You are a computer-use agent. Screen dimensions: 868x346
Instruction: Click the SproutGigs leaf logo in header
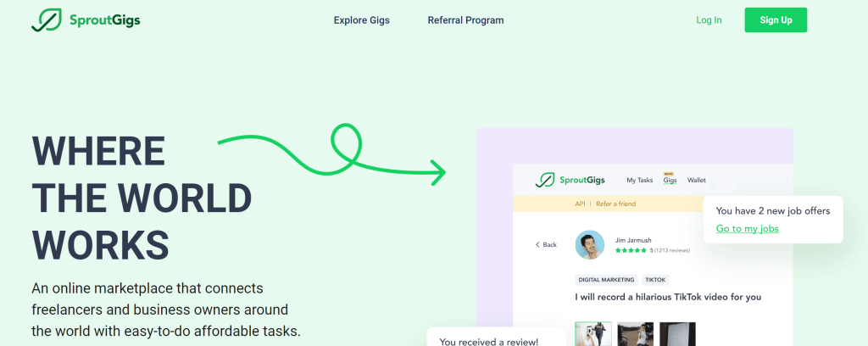(44, 20)
